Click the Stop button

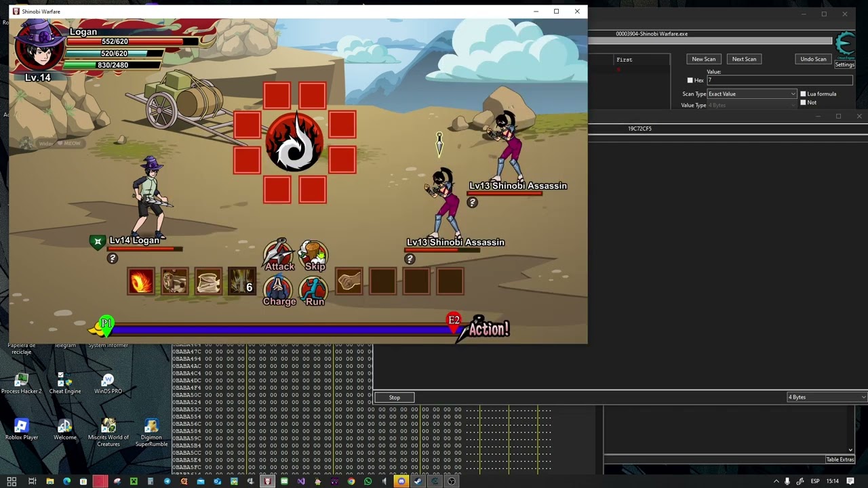pos(395,398)
